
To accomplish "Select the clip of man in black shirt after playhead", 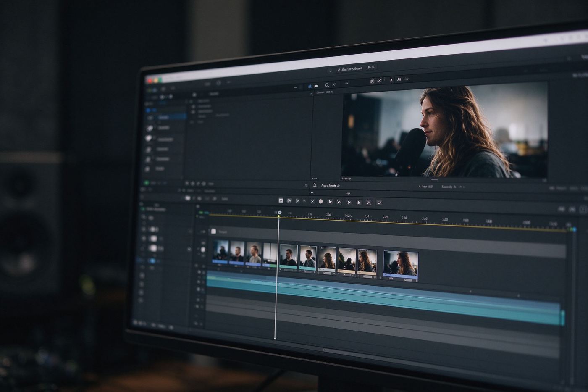I will point(288,256).
